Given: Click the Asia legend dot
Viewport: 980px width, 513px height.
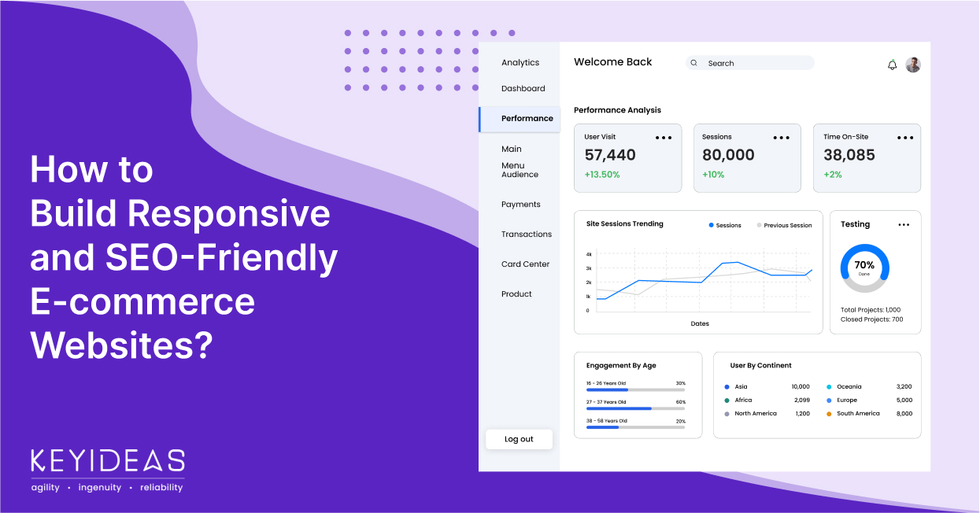Looking at the screenshot, I should (x=728, y=386).
